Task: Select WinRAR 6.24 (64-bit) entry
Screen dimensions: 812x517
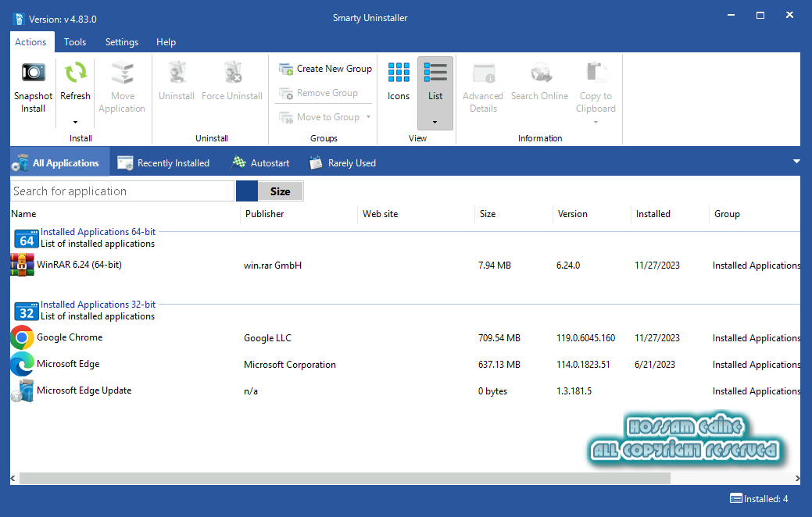Action: 79,265
